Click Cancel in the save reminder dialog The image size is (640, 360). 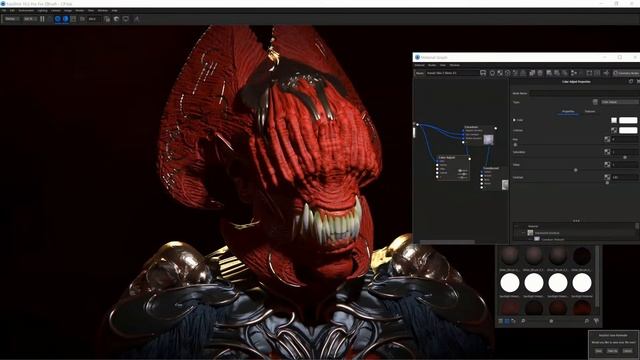(x=628, y=351)
